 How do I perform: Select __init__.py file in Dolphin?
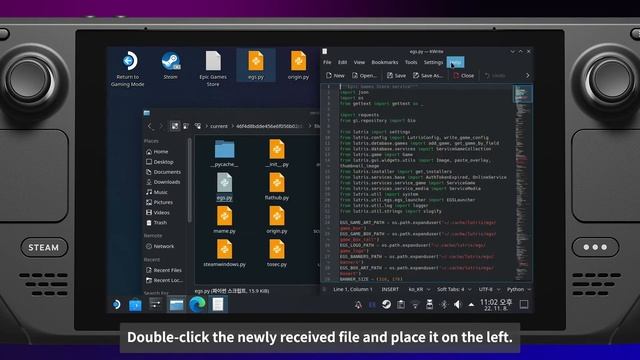pos(277,153)
